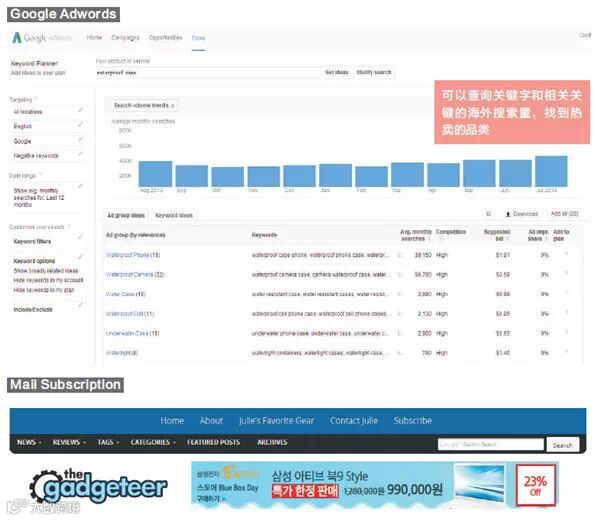Viewport: 600px width, 520px height.
Task: Click the Aug 2013 bar in chart
Action: tap(155, 174)
